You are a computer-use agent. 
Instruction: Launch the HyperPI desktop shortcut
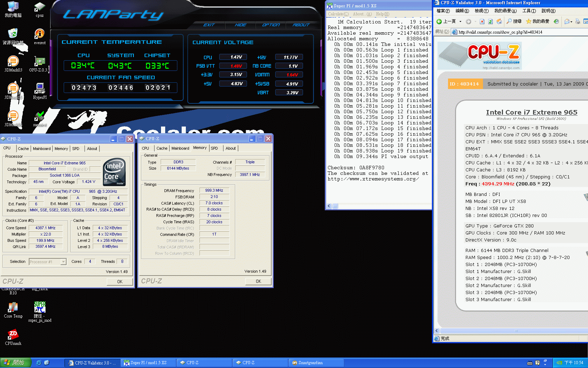click(40, 89)
